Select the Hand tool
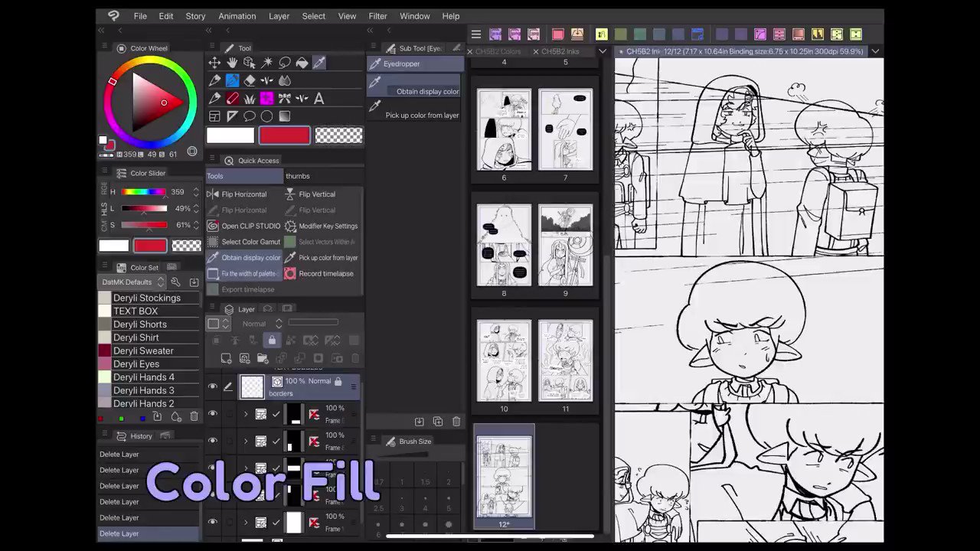Viewport: 980px width, 551px height. [232, 63]
